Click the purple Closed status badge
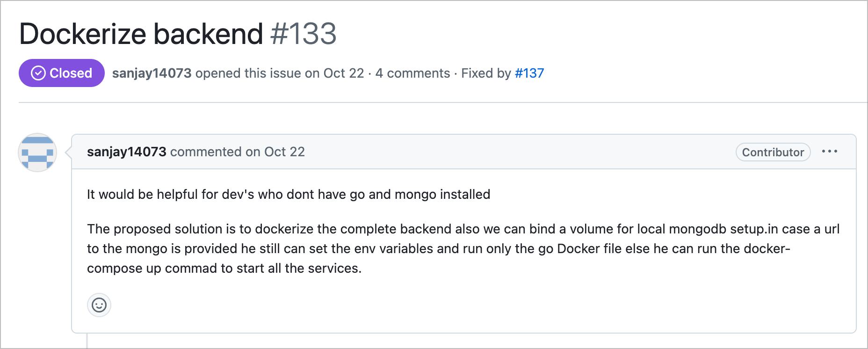868x349 pixels. click(61, 73)
